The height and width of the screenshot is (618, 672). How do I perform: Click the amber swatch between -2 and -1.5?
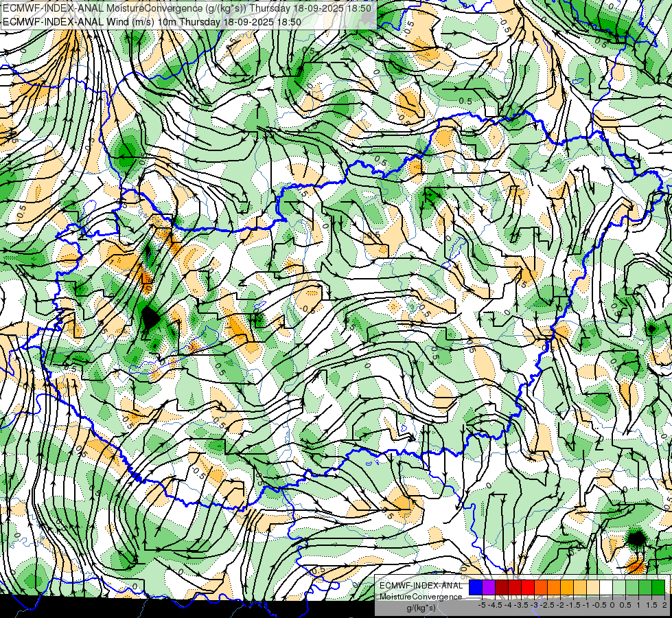[567, 587]
